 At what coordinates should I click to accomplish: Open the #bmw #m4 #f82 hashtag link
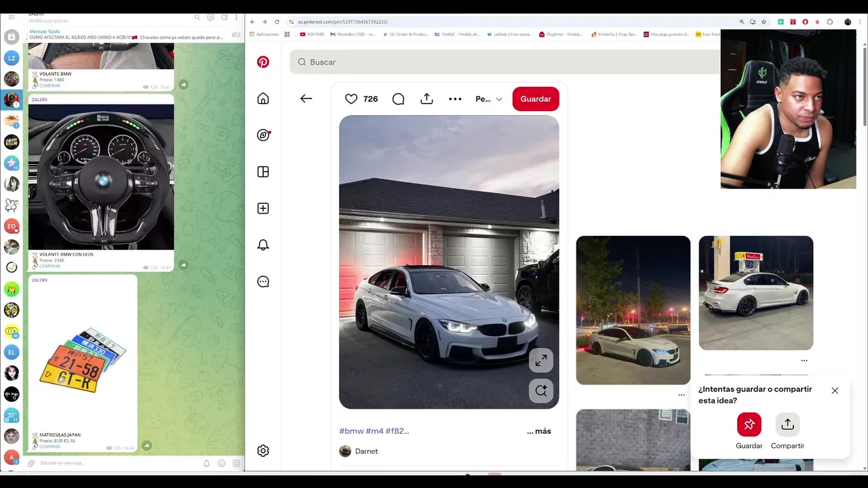[374, 431]
